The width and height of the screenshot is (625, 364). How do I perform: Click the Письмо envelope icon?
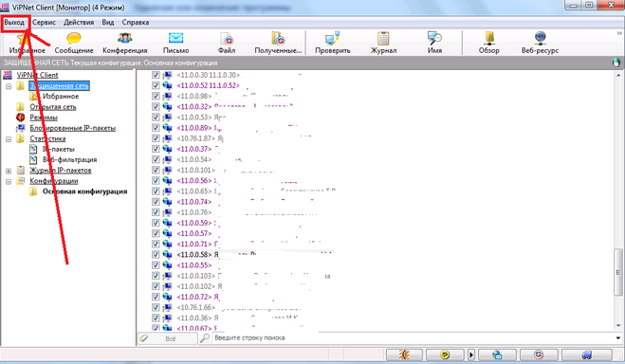[175, 39]
